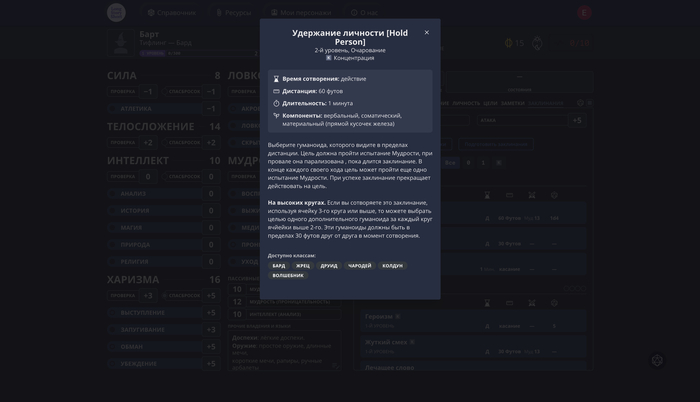Image resolution: width=700 pixels, height=402 pixels.
Task: Open Мои персонажи page
Action: tap(301, 13)
